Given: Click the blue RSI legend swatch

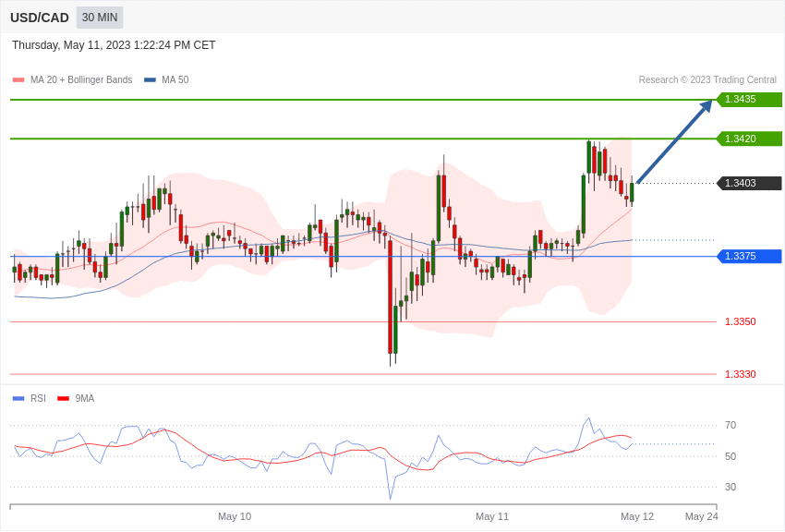Looking at the screenshot, I should (18, 399).
